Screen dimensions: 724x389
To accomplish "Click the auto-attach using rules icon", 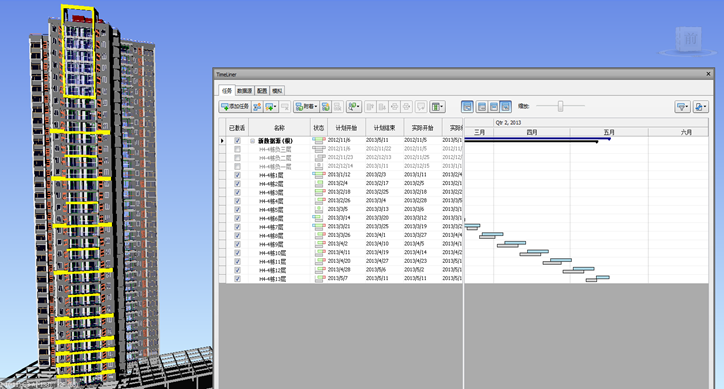I will (326, 107).
